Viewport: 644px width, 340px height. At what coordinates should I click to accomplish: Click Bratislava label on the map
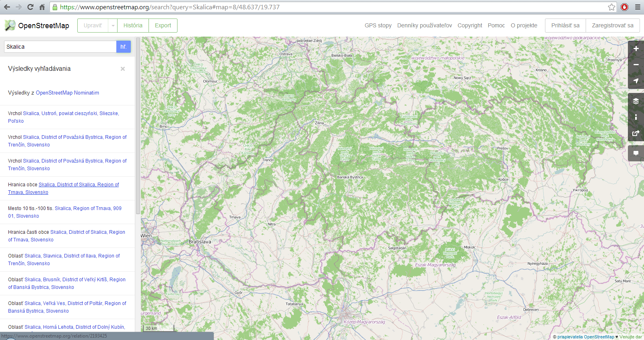point(200,242)
